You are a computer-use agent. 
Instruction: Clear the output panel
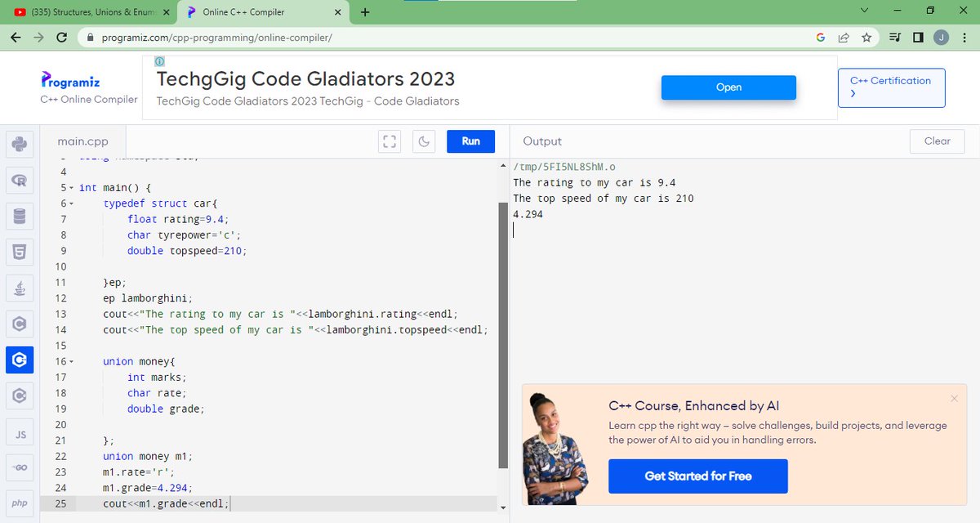click(x=937, y=141)
